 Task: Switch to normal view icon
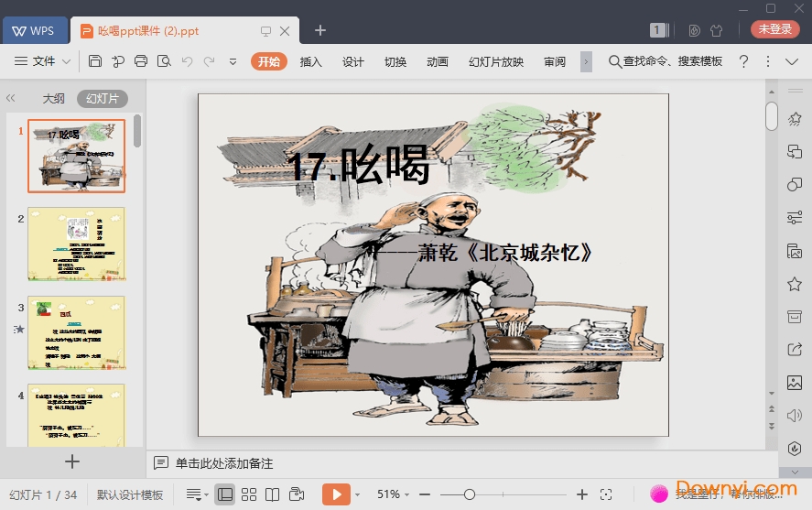(x=225, y=494)
